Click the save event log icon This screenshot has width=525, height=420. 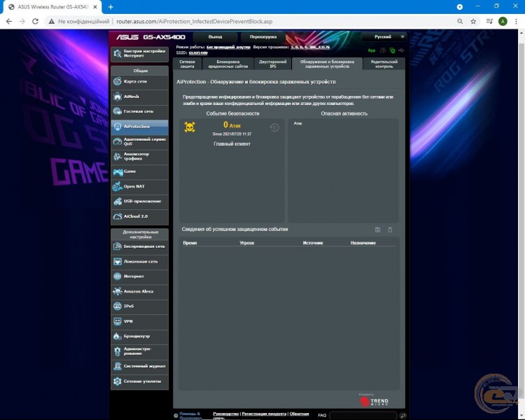click(378, 230)
